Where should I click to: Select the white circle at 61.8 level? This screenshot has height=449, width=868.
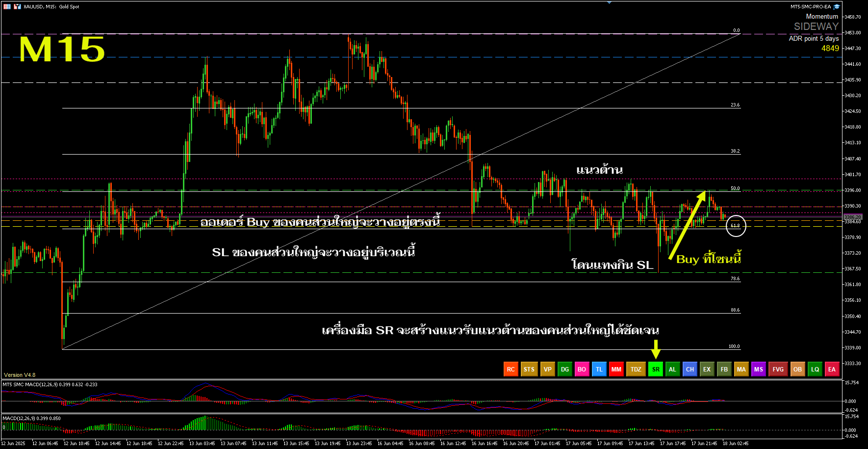click(736, 226)
